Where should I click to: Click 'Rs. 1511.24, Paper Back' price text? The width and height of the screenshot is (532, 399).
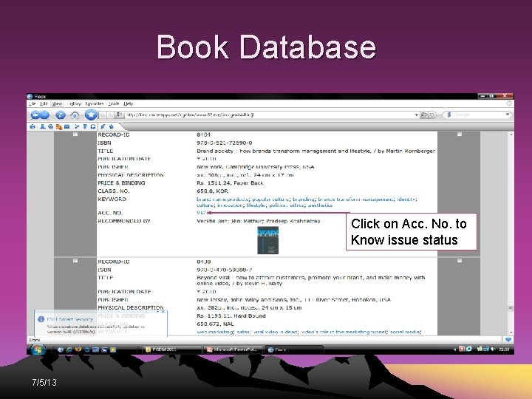230,183
